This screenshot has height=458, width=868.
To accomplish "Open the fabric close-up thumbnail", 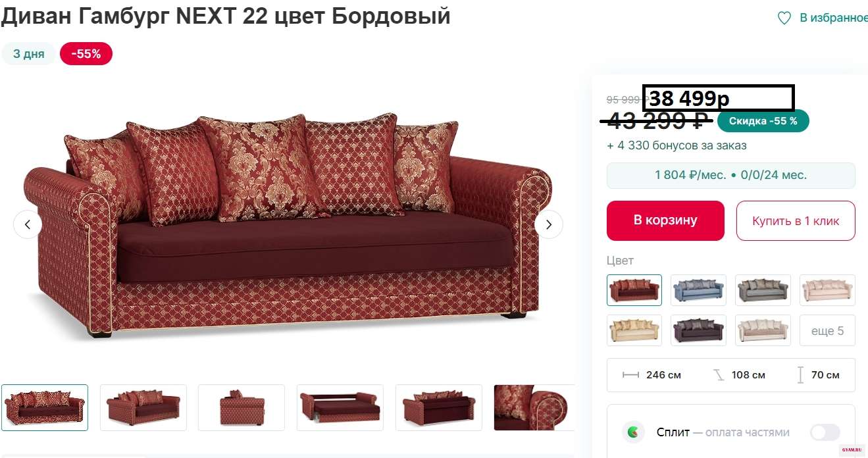I will (534, 407).
